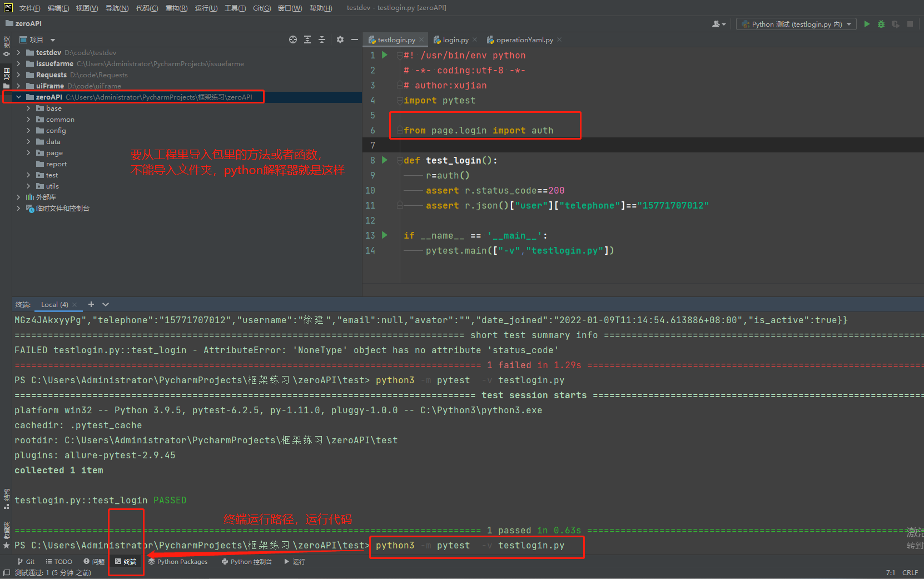Click the green Run button in top toolbar

(867, 24)
